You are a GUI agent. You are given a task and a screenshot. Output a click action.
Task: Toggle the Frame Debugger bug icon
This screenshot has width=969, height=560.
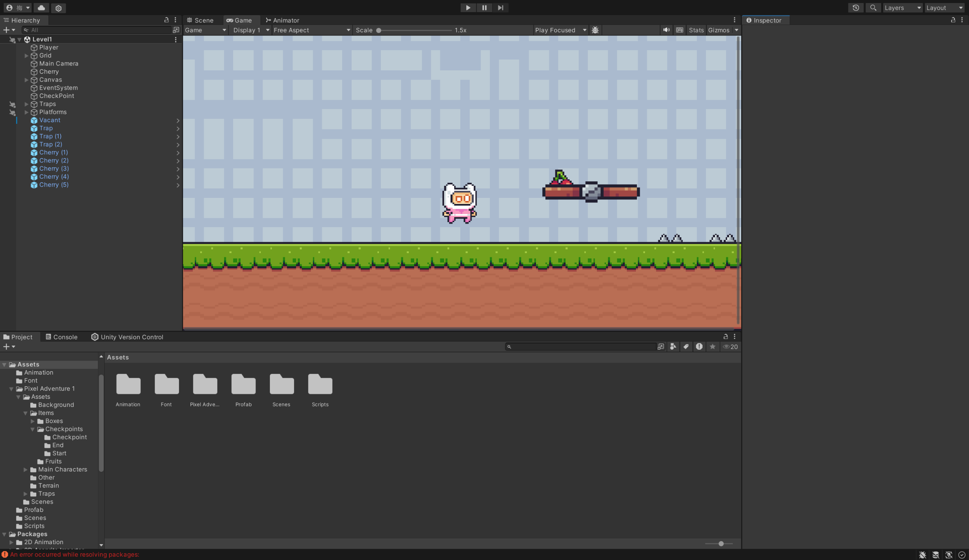[x=595, y=30]
